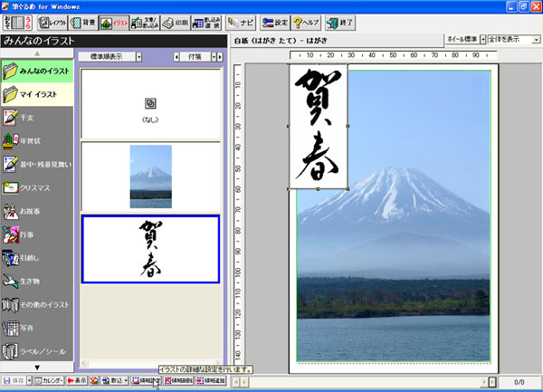Select the Mt. Fuji photo thumbnail
The height and width of the screenshot is (392, 543).
click(x=150, y=177)
